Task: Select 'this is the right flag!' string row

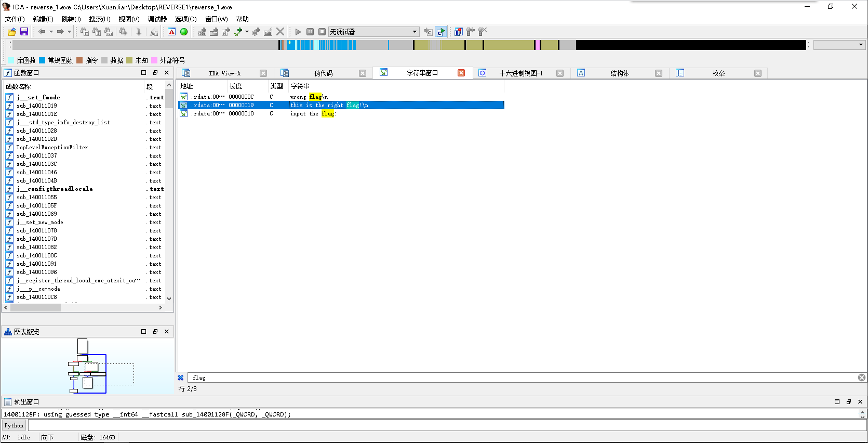Action: [341, 105]
